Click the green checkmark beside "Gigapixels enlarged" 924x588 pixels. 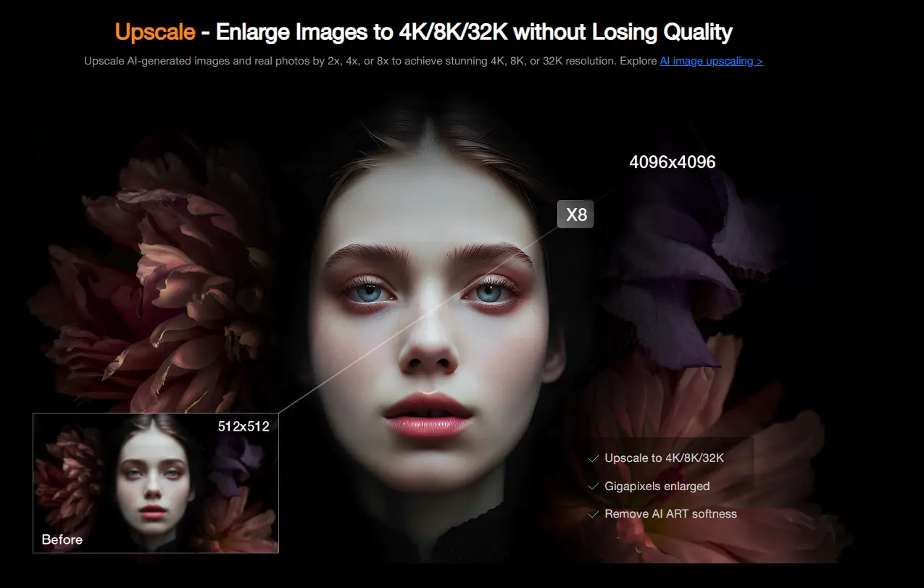click(x=593, y=486)
